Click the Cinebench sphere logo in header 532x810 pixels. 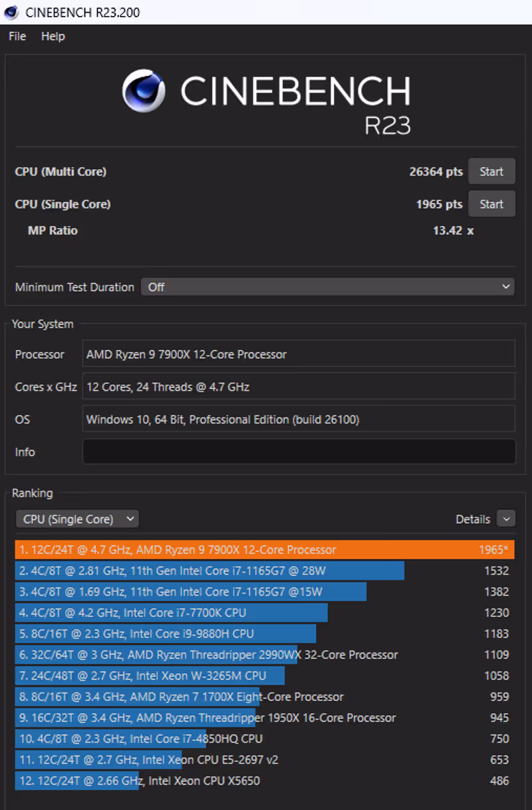pyautogui.click(x=144, y=91)
